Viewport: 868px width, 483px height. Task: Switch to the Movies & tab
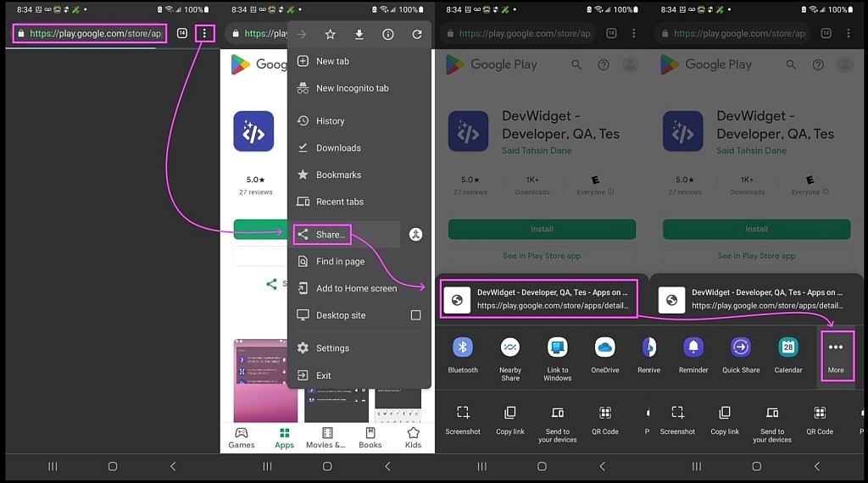tap(326, 437)
